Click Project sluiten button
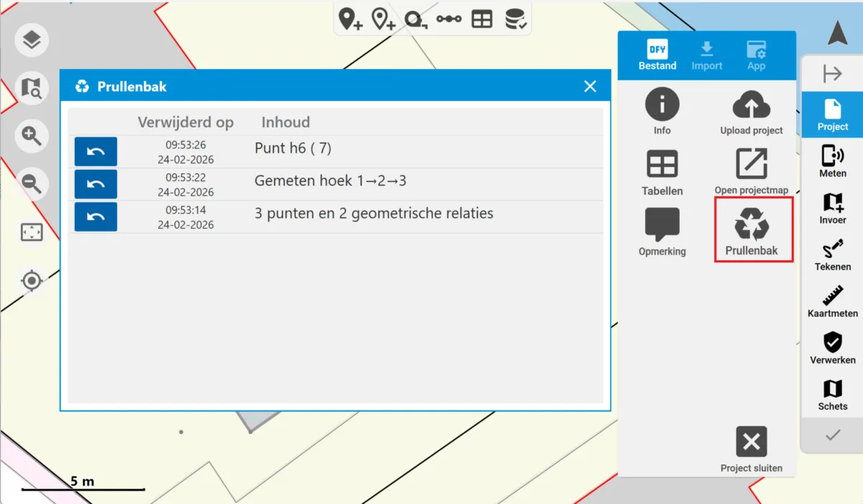The height and width of the screenshot is (504, 863). click(752, 449)
